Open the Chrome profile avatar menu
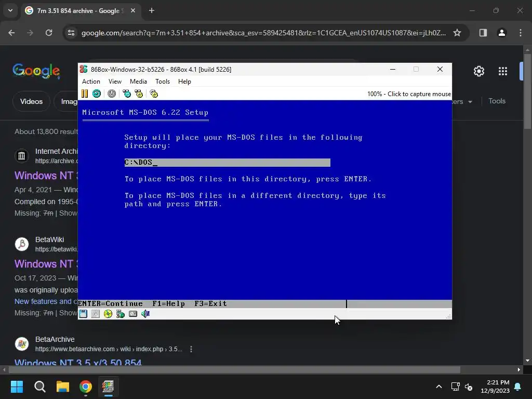532x399 pixels. (x=502, y=33)
